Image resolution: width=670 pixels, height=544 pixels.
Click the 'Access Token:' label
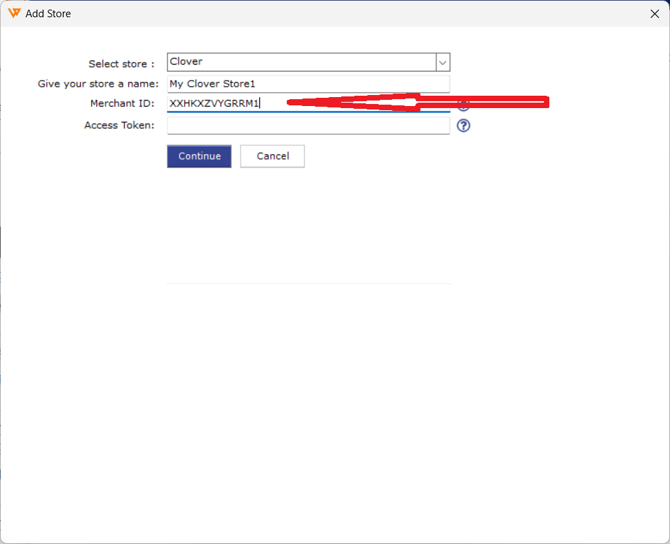pos(119,126)
